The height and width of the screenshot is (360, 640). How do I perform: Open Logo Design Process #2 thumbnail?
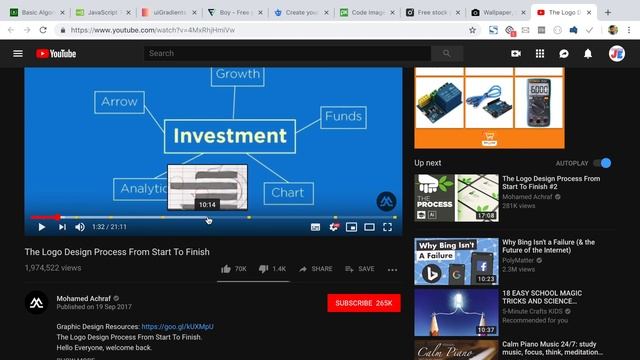pyautogui.click(x=456, y=198)
